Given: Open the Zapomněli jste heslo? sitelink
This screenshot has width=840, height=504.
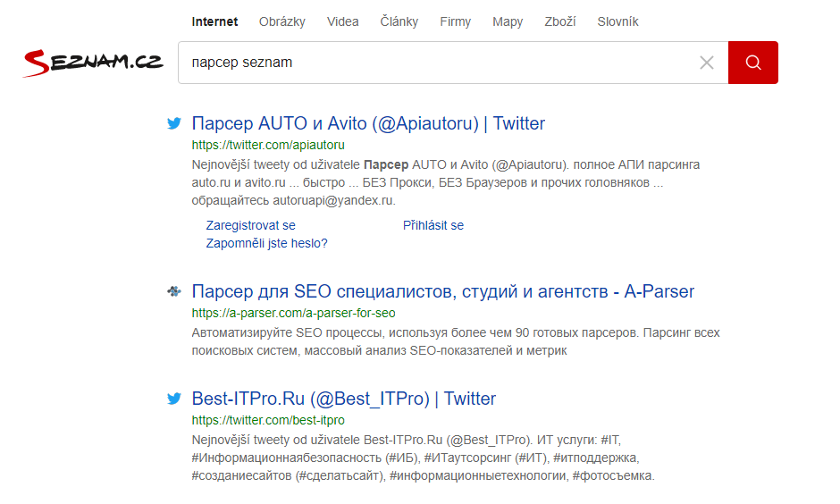Looking at the screenshot, I should (266, 243).
